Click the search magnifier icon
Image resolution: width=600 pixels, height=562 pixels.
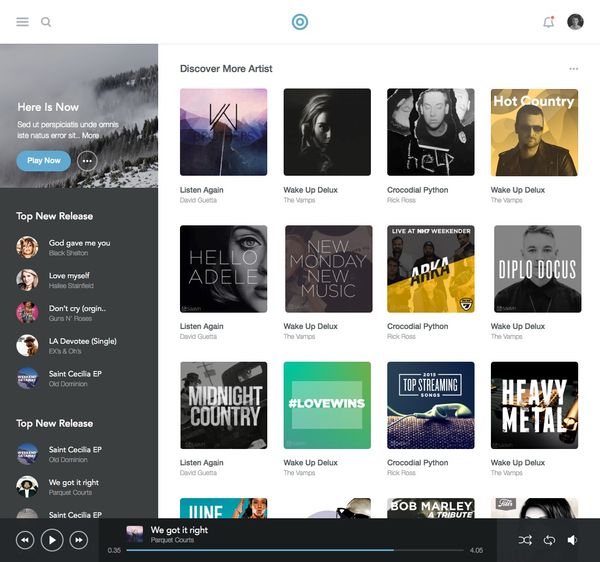pyautogui.click(x=46, y=22)
